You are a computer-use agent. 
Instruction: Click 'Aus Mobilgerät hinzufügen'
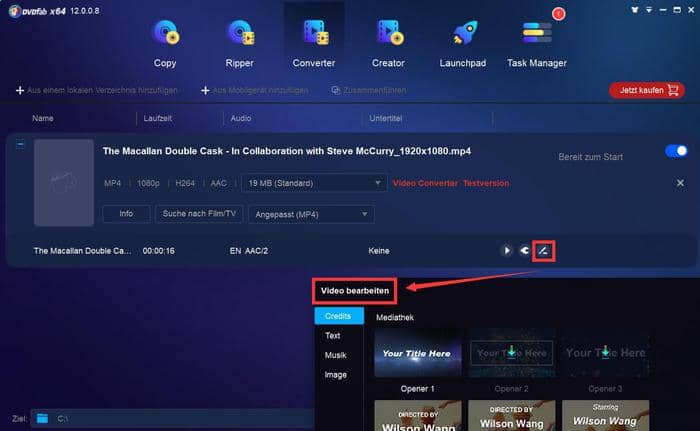(x=255, y=90)
